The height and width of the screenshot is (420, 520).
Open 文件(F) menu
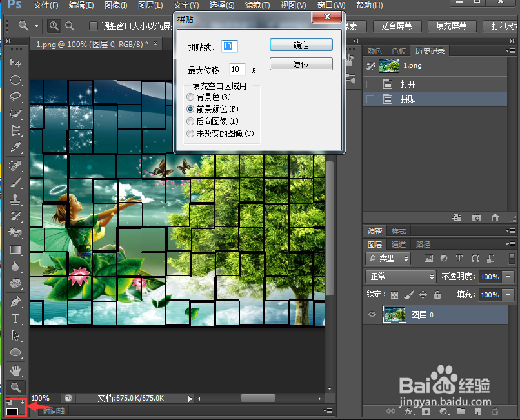coord(46,5)
